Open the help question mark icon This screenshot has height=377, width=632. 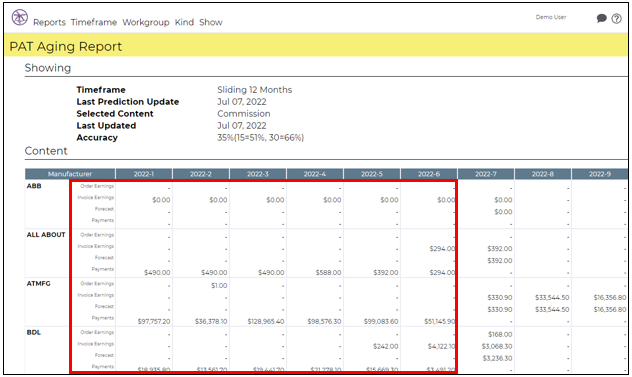coord(616,19)
